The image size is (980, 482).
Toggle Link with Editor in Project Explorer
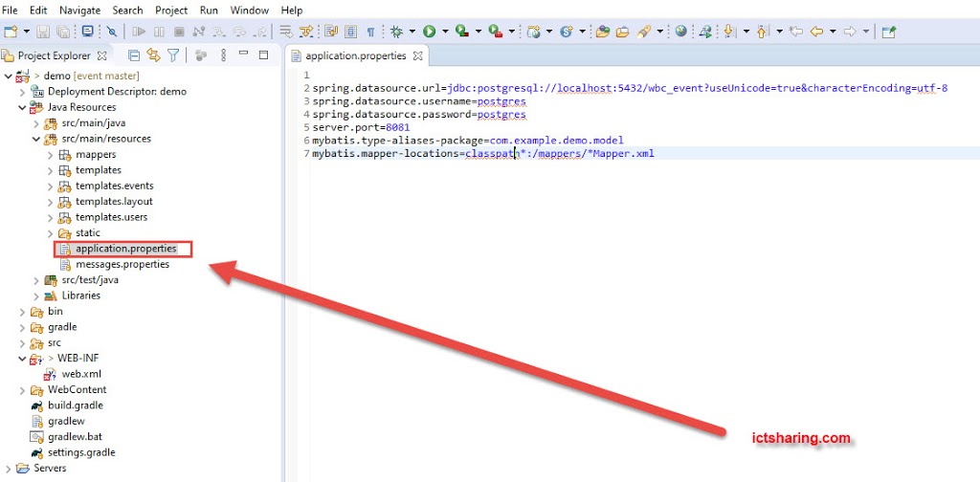(153, 55)
